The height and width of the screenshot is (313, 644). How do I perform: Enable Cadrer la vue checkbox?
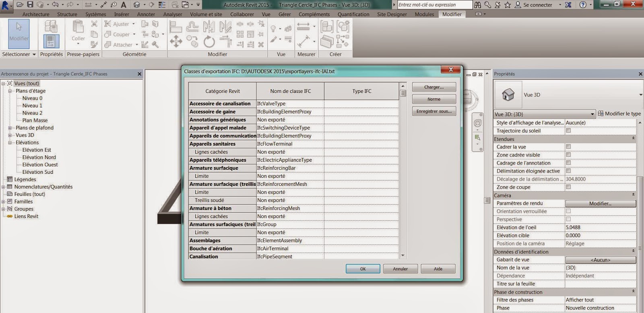pyautogui.click(x=568, y=146)
